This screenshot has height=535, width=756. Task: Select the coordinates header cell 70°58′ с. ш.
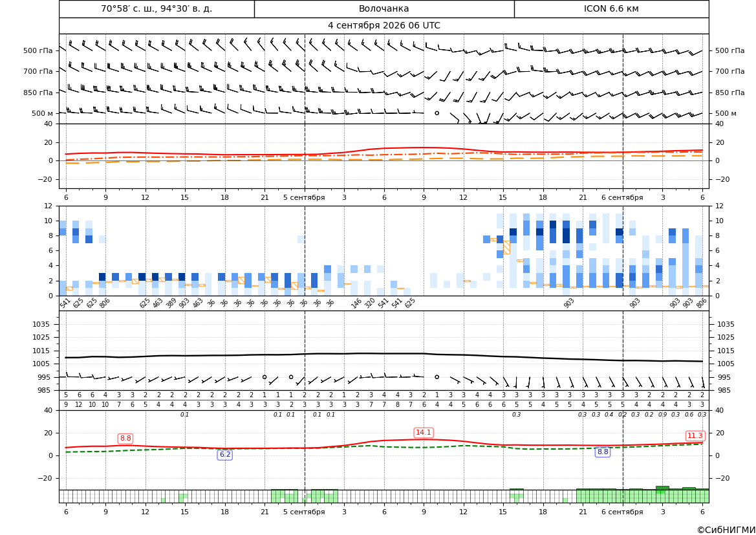tap(157, 8)
